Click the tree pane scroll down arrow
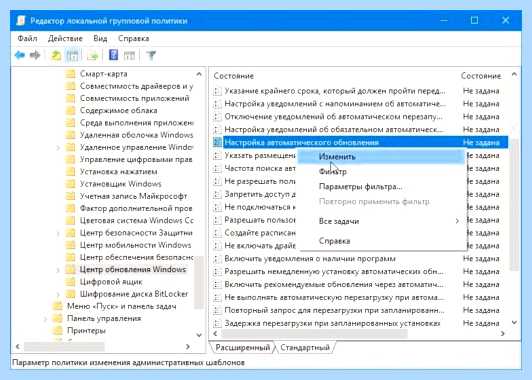 [x=199, y=335]
